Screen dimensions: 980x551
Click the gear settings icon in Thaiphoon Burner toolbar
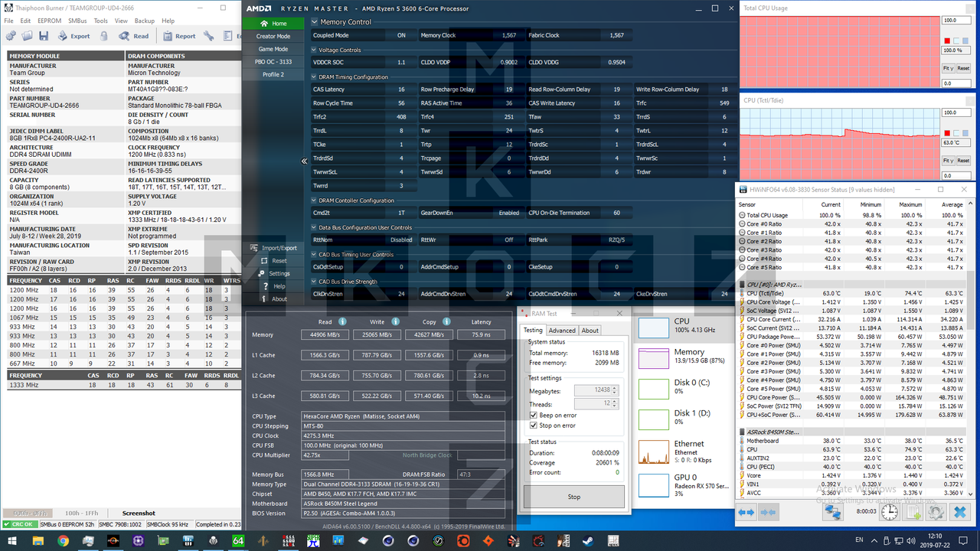point(11,36)
